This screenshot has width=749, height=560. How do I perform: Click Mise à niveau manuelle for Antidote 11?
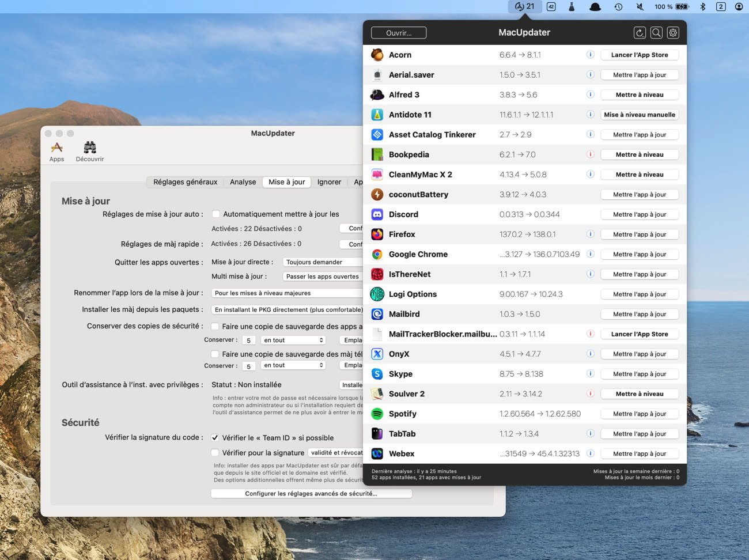pyautogui.click(x=640, y=115)
